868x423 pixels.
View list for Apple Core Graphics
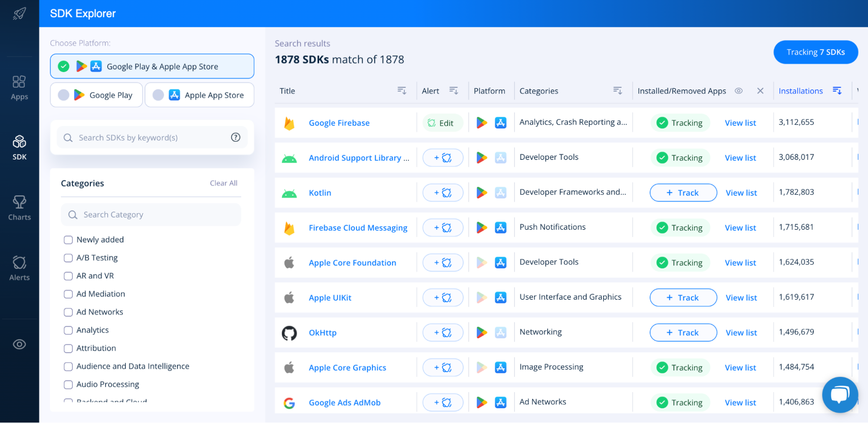click(x=740, y=367)
